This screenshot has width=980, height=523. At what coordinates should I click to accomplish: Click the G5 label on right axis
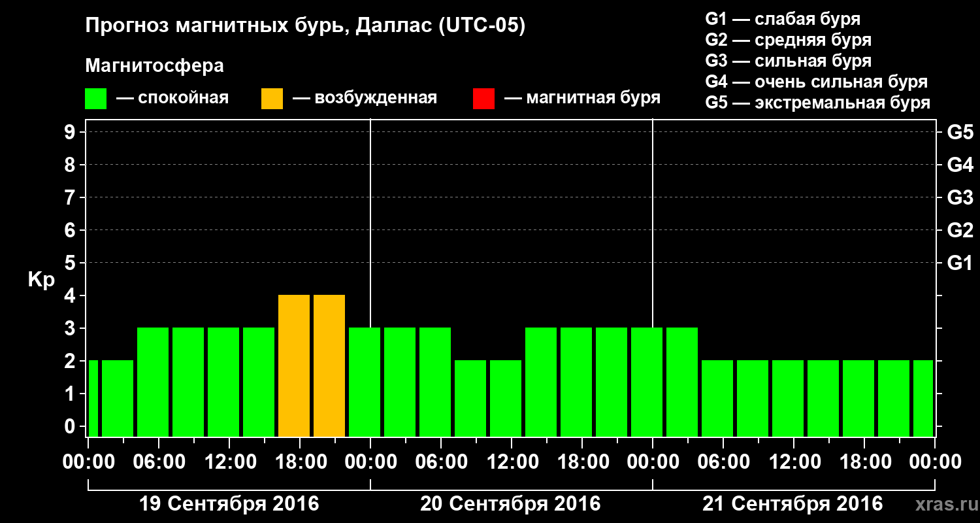(x=960, y=132)
